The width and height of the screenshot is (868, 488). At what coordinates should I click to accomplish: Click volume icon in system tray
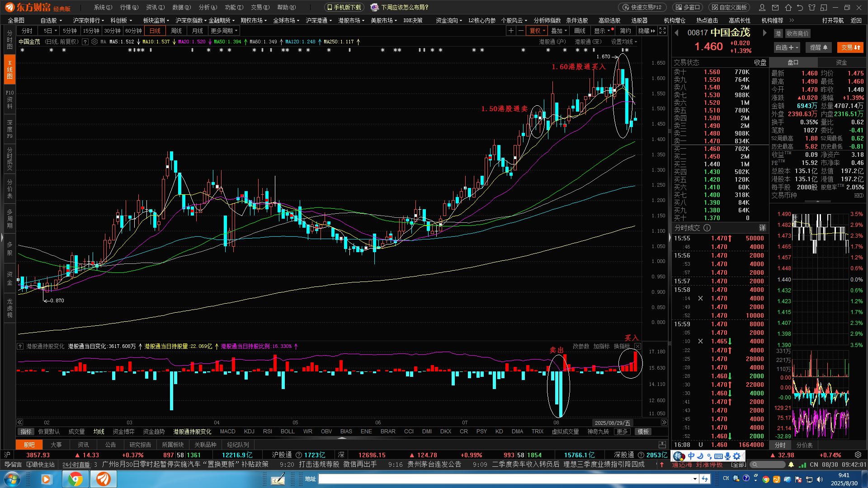tap(820, 479)
